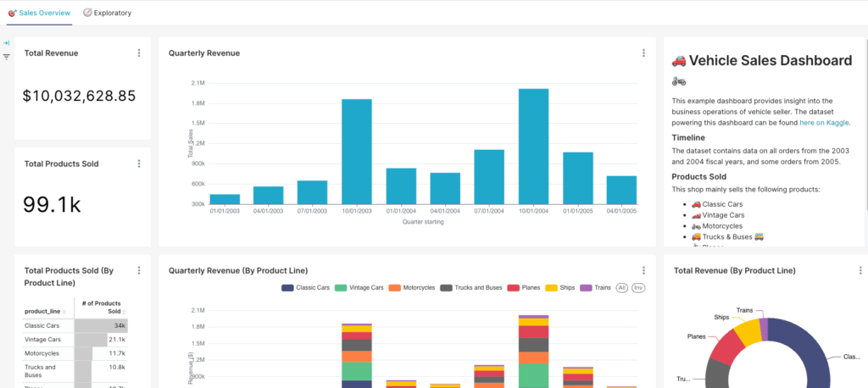Expand the collapsed sidebar panel arrow
Screen dimensions: 868x388
pos(6,42)
